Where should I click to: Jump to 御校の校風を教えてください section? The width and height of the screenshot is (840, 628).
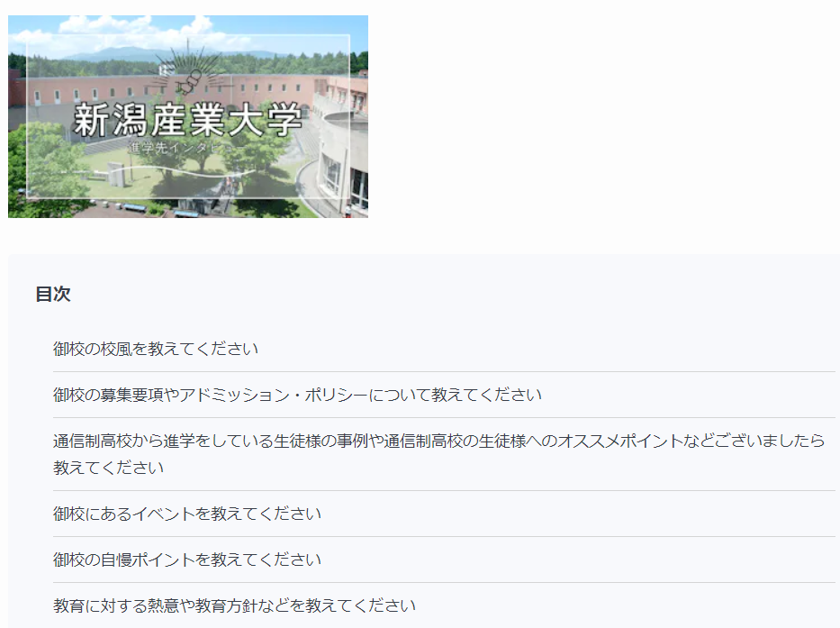point(156,349)
